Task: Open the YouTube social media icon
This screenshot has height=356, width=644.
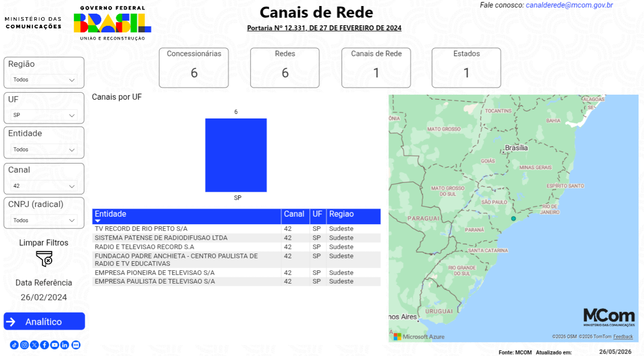Action: coord(55,345)
